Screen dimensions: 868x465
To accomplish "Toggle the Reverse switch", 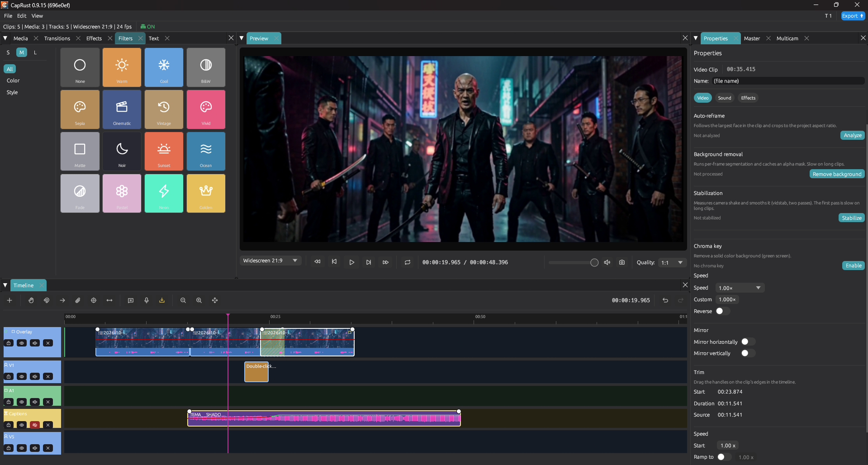I will pyautogui.click(x=722, y=311).
